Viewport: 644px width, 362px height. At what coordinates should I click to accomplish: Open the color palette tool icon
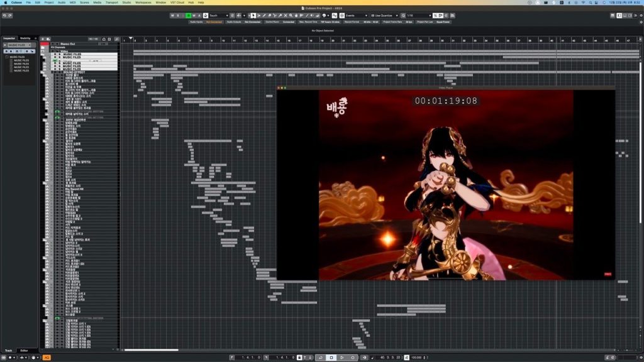point(324,16)
